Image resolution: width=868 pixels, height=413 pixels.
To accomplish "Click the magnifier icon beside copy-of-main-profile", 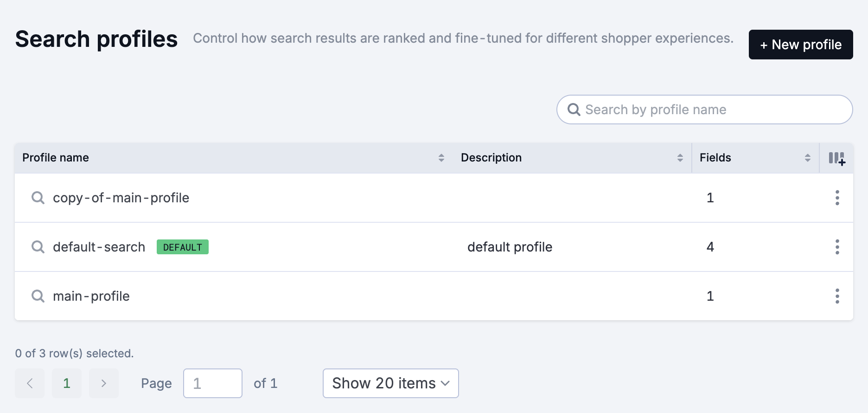I will tap(38, 198).
